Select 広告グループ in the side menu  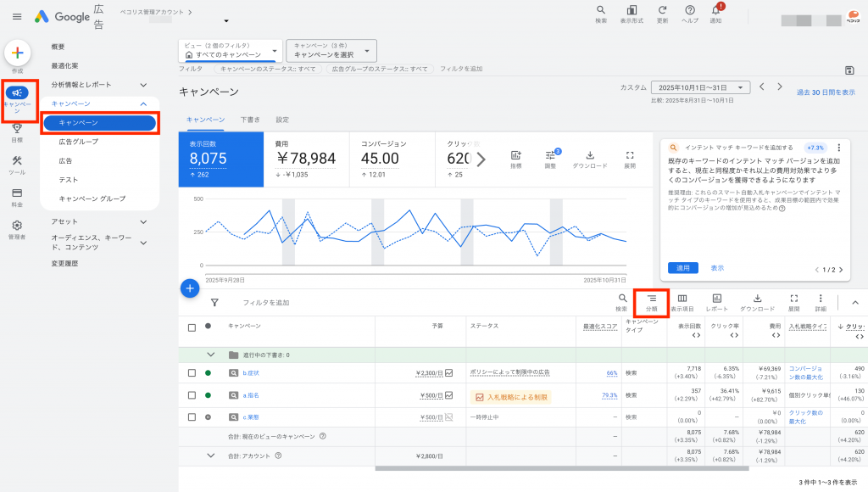click(x=78, y=142)
